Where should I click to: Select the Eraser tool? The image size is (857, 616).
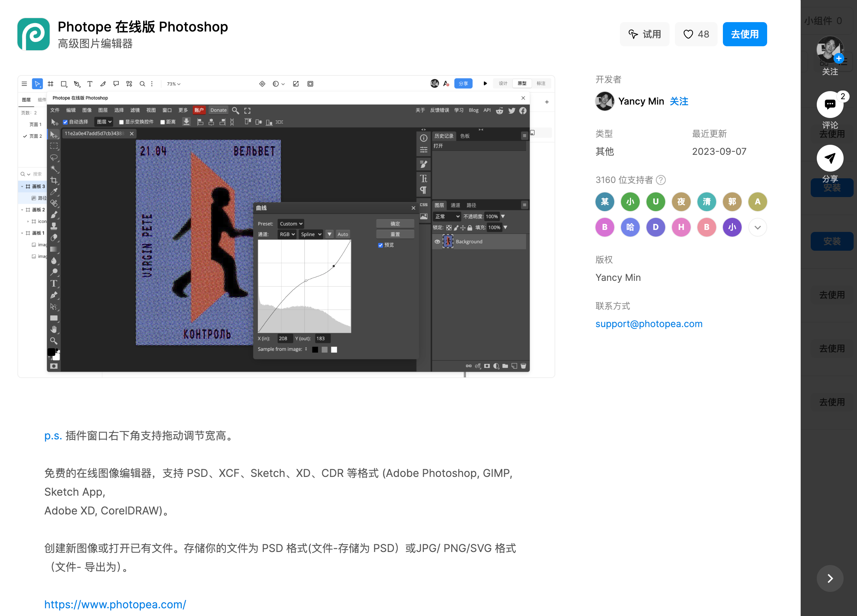click(54, 238)
